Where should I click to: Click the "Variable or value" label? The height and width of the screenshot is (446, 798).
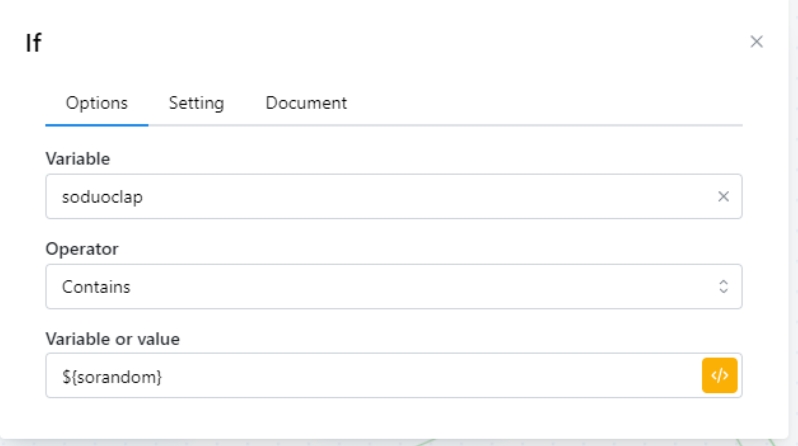point(112,338)
